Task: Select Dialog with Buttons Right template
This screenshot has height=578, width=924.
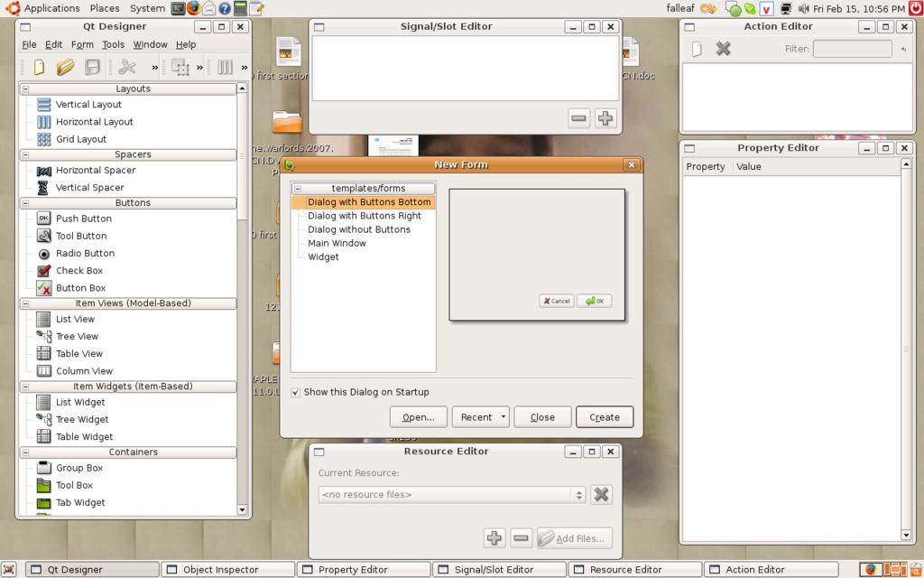Action: (x=365, y=216)
